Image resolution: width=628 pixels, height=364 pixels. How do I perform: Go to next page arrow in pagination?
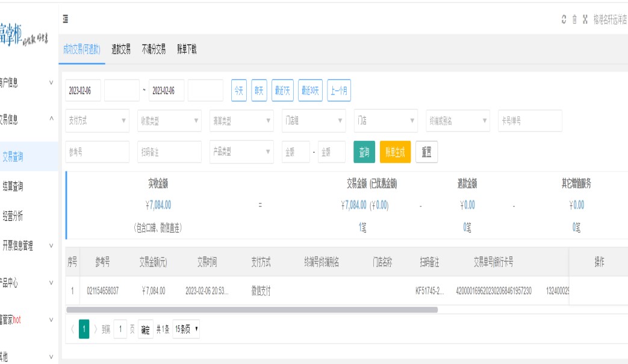[95, 329]
